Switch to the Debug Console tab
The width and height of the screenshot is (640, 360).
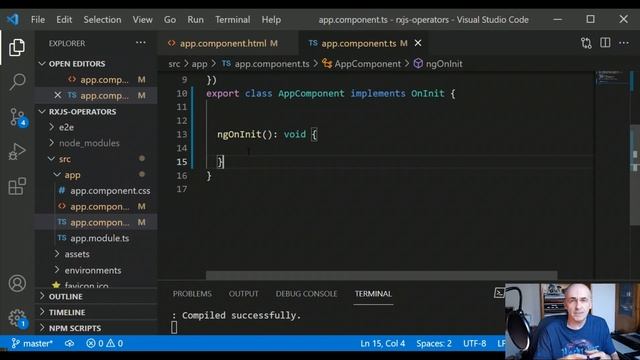point(306,293)
